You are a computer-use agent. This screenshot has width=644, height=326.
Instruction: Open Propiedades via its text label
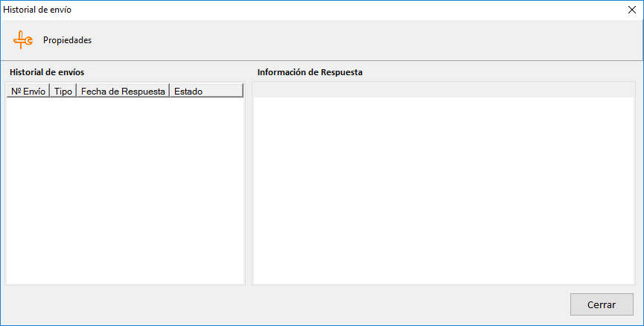coord(67,40)
